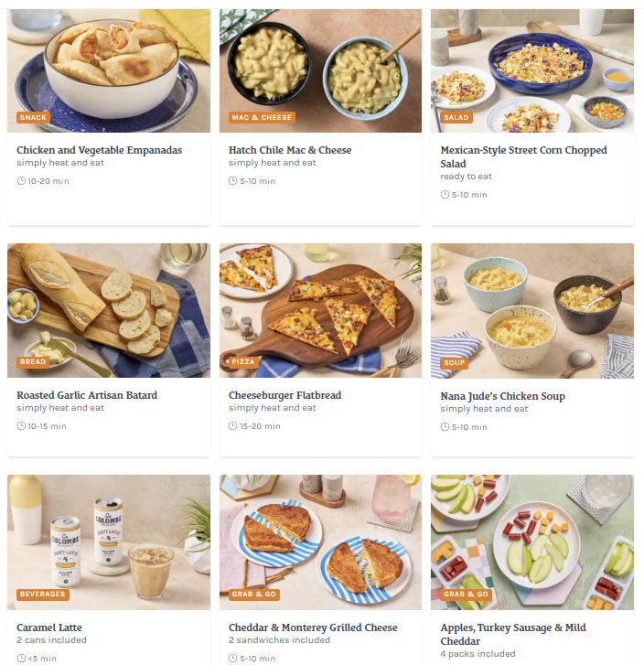Select the SNACK category badge
The width and height of the screenshot is (644, 665).
tap(33, 117)
